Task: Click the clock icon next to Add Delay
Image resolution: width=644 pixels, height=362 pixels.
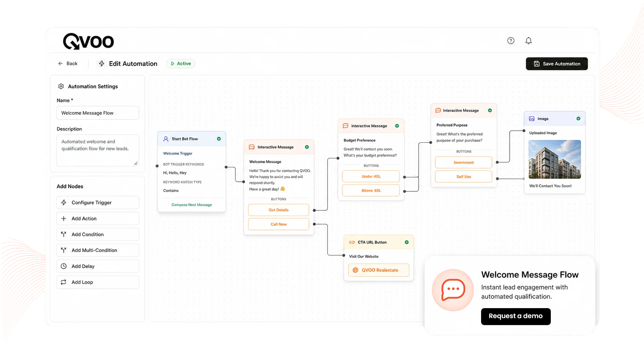Action: point(64,266)
